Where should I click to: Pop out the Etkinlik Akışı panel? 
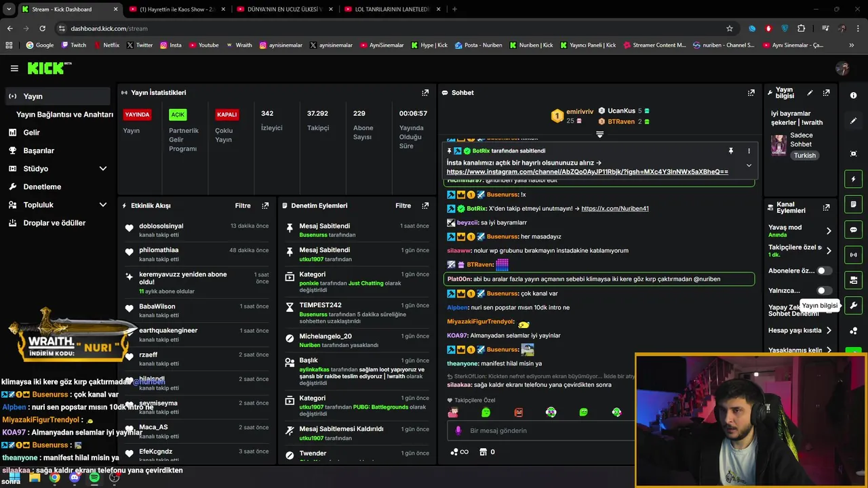coord(265,205)
